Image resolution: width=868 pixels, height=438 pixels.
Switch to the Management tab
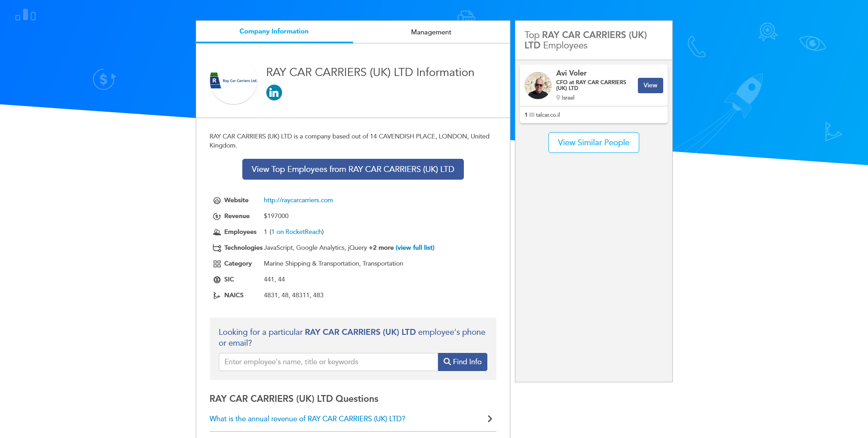[431, 32]
